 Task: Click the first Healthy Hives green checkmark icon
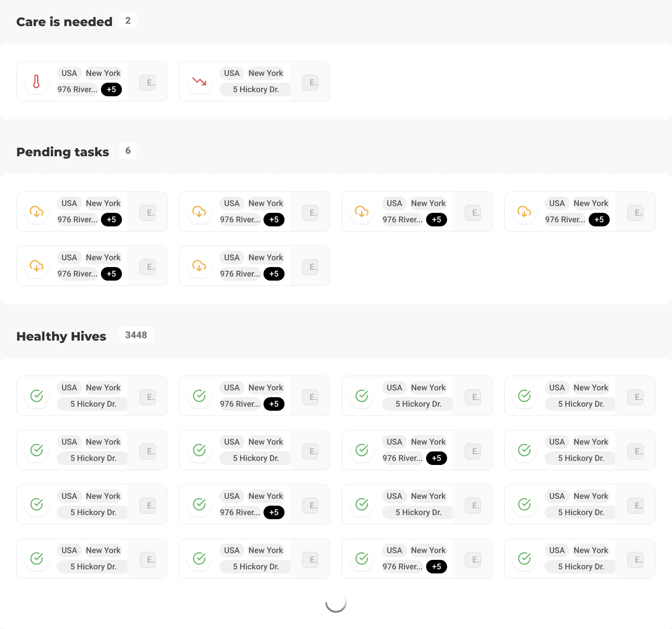(37, 396)
